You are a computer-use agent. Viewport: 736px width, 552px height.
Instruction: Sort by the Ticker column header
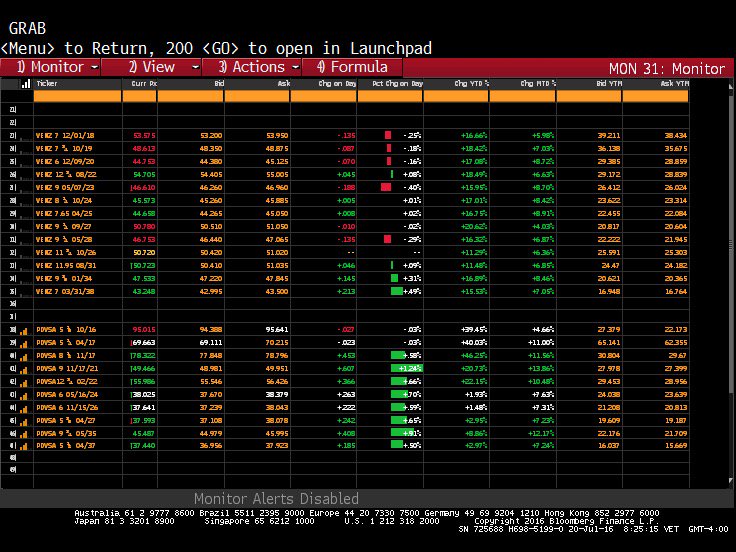tap(47, 84)
